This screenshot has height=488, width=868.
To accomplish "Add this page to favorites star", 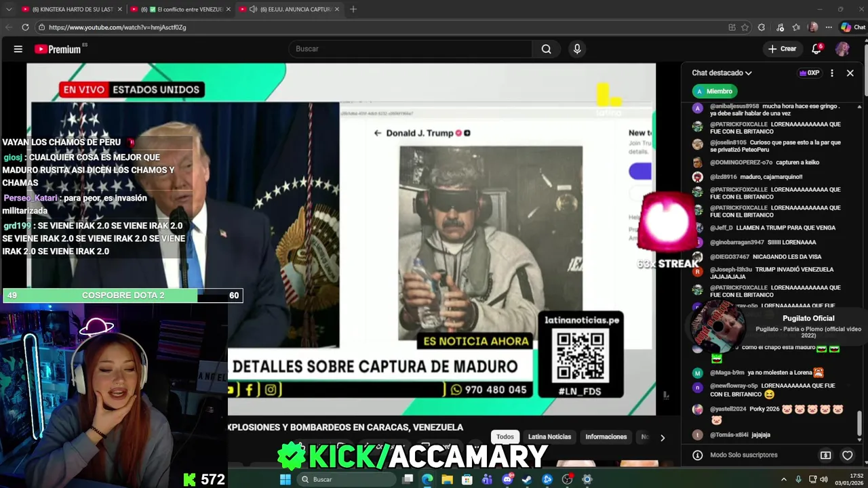I will coord(745,27).
